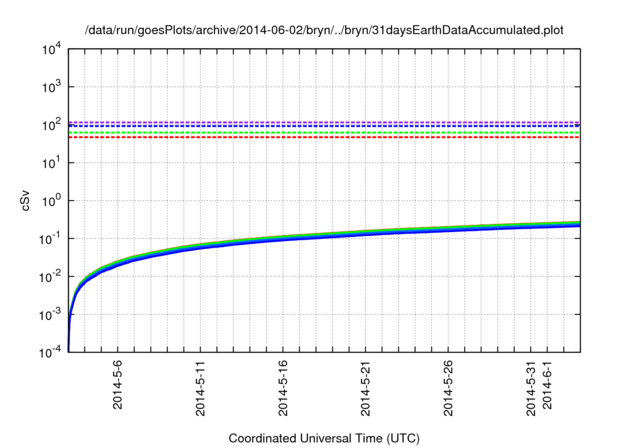Screen dimensions: 640x448
Task: Click the 10^4 y-axis tick label
Action: pyautogui.click(x=53, y=48)
